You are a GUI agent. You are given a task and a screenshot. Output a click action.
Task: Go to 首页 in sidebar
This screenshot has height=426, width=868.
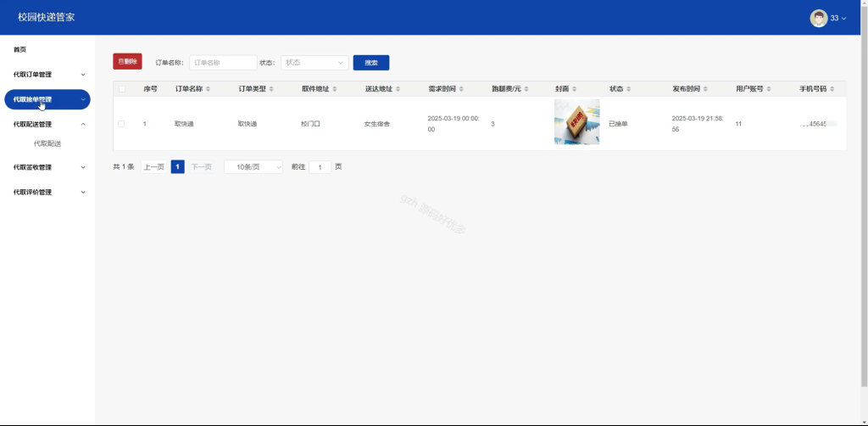(x=20, y=50)
